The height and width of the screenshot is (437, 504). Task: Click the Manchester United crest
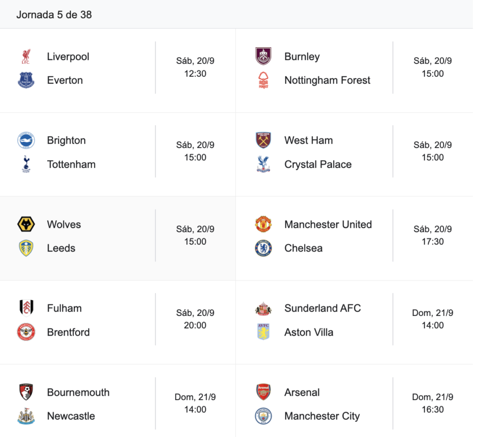point(263,224)
